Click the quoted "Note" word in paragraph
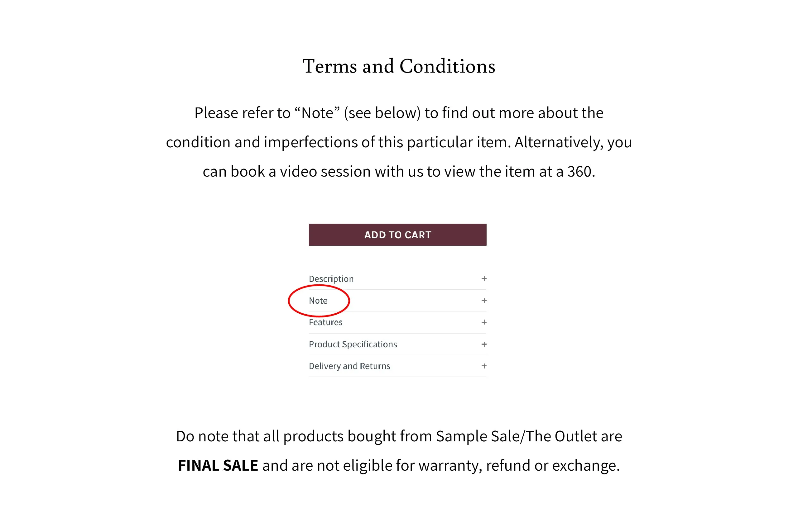 [317, 113]
